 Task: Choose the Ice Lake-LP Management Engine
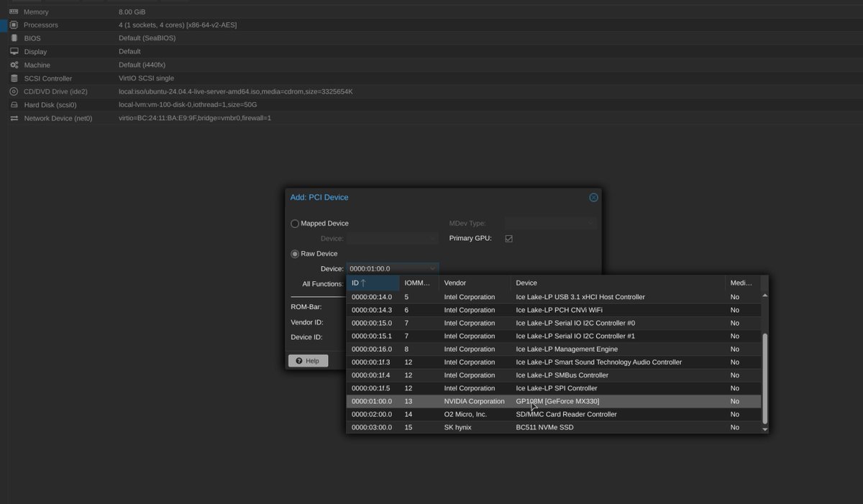coord(554,349)
